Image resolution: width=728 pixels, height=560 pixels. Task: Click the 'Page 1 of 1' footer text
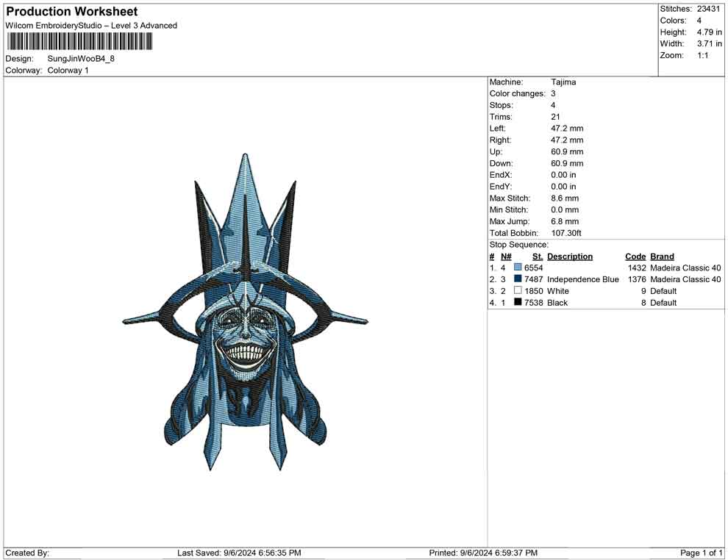(701, 553)
